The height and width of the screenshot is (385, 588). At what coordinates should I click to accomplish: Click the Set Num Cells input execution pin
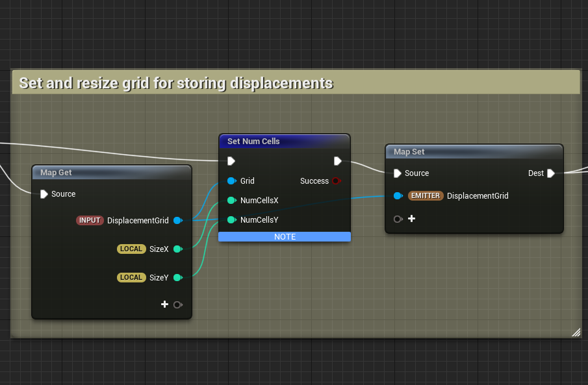click(231, 161)
